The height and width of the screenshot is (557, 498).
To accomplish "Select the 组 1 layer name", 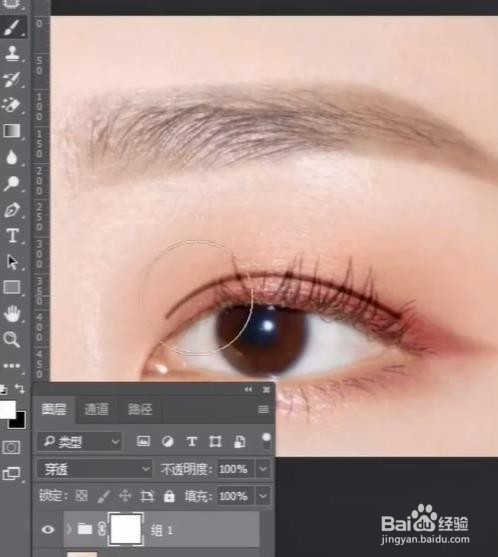I will 162,530.
